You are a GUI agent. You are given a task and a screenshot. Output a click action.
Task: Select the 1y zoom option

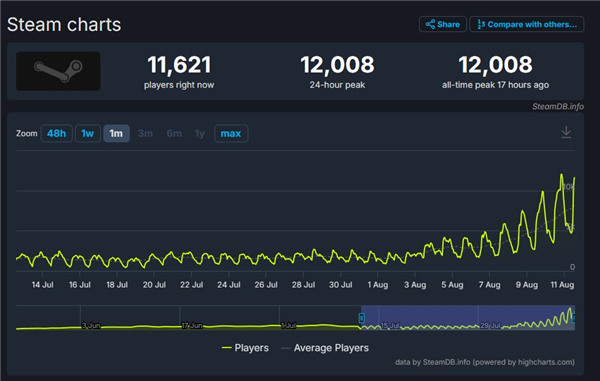200,134
